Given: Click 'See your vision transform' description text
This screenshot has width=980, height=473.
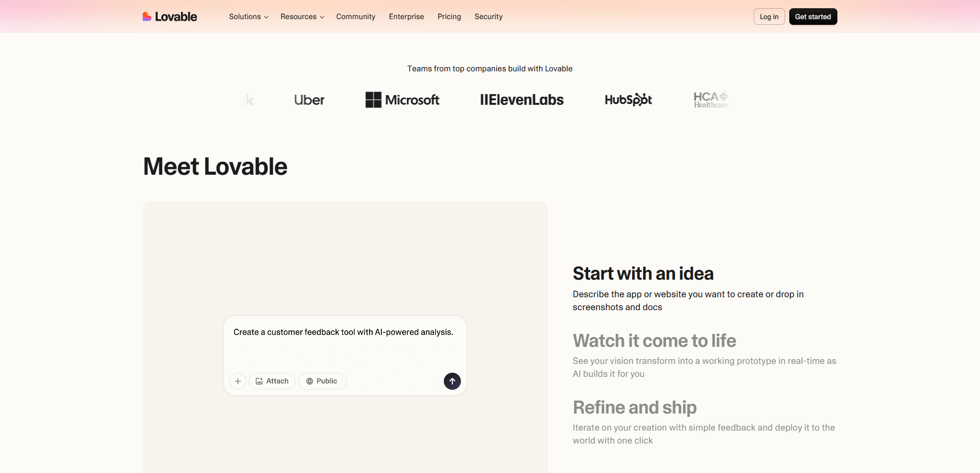Looking at the screenshot, I should [x=704, y=367].
